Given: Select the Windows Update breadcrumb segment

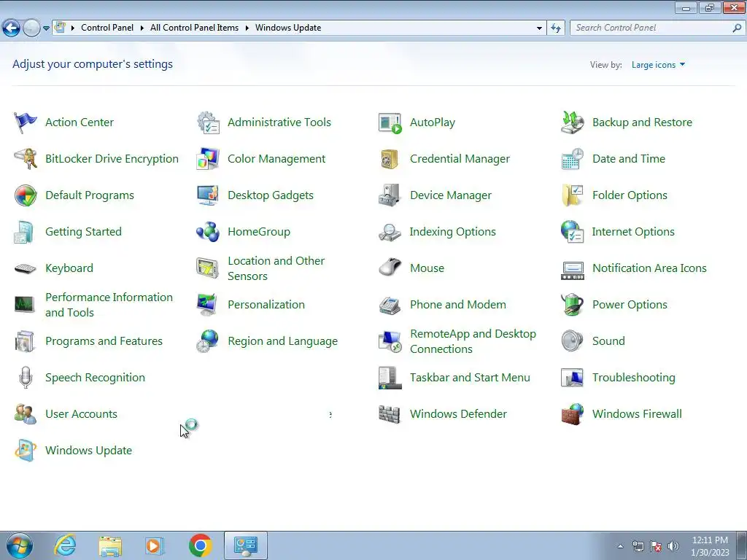Looking at the screenshot, I should [x=288, y=28].
